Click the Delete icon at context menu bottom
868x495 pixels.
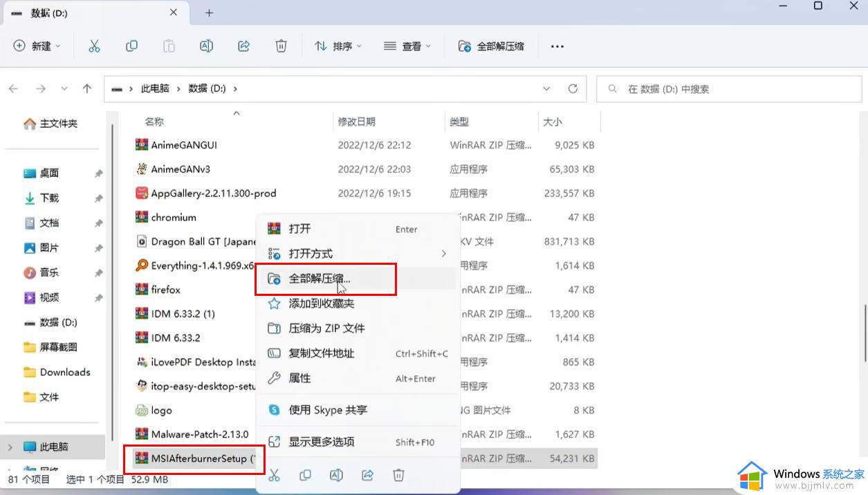pos(398,475)
